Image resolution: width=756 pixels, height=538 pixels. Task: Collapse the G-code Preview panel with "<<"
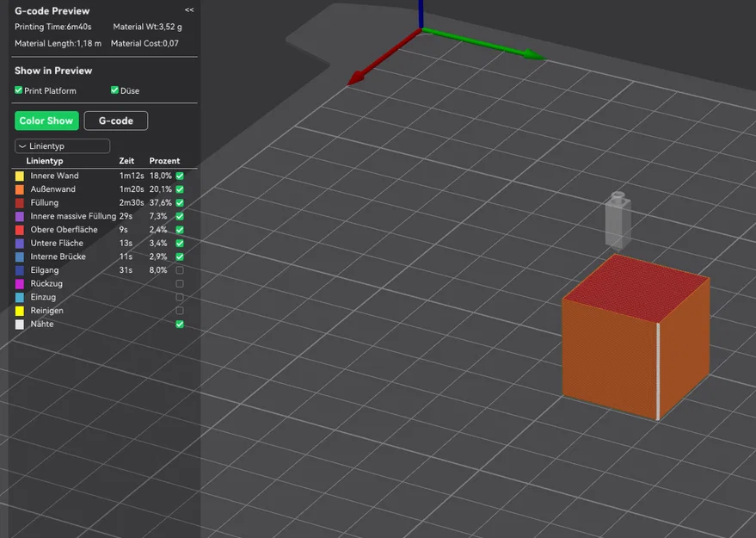pos(189,9)
